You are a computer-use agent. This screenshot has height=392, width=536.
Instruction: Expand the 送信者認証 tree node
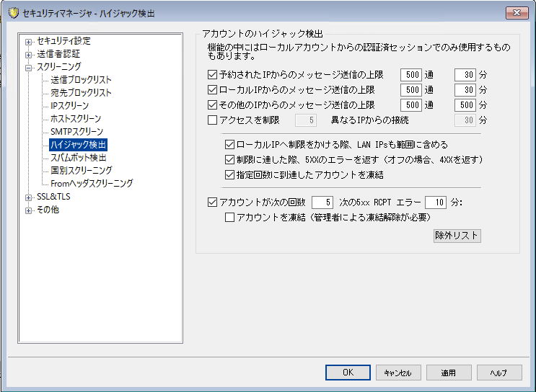tap(29, 54)
